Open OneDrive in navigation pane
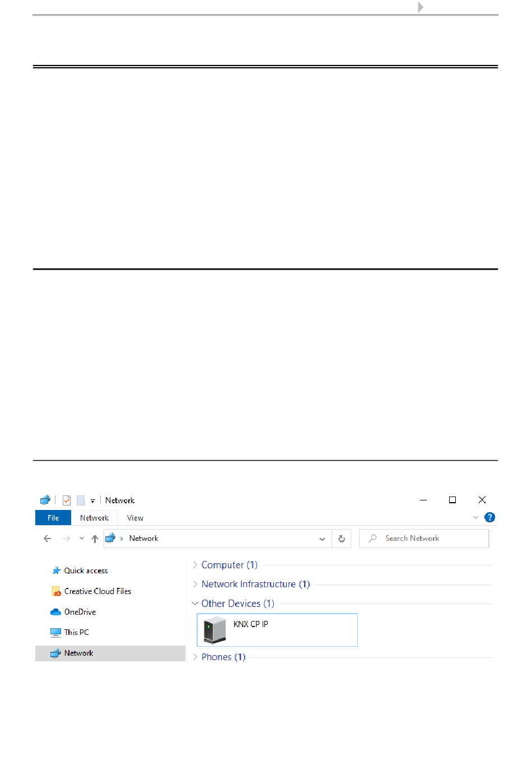This screenshot has height=784, width=532. click(80, 612)
